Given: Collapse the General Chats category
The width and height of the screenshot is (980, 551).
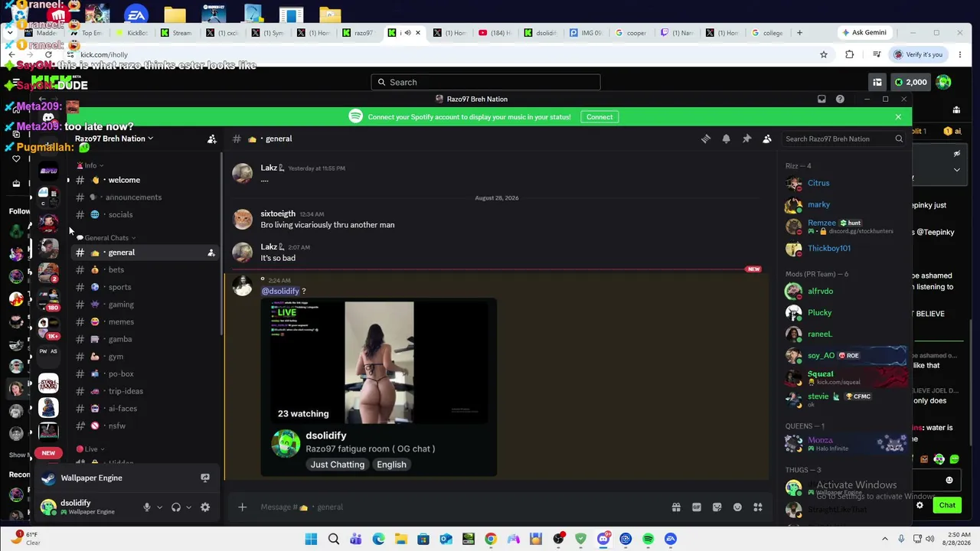Looking at the screenshot, I should coord(106,238).
